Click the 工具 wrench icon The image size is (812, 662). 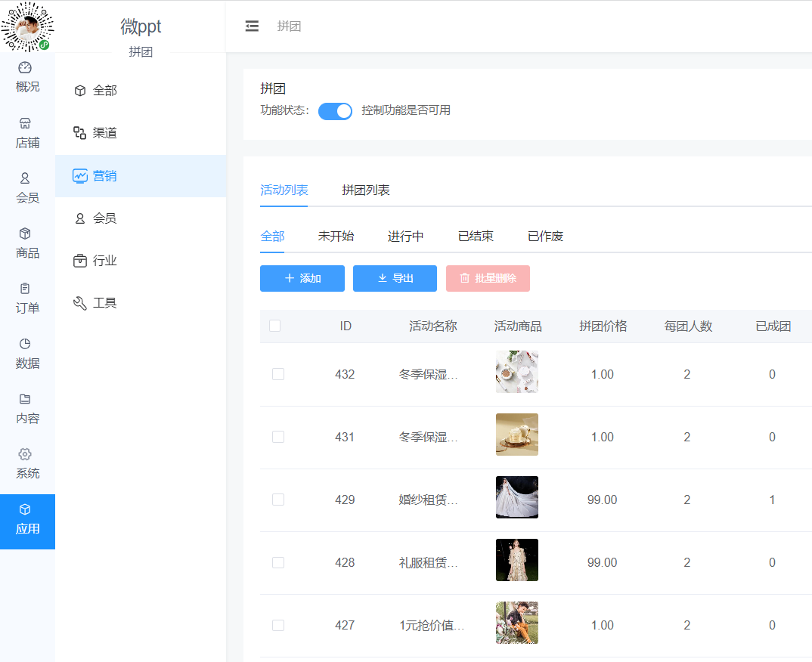[79, 303]
